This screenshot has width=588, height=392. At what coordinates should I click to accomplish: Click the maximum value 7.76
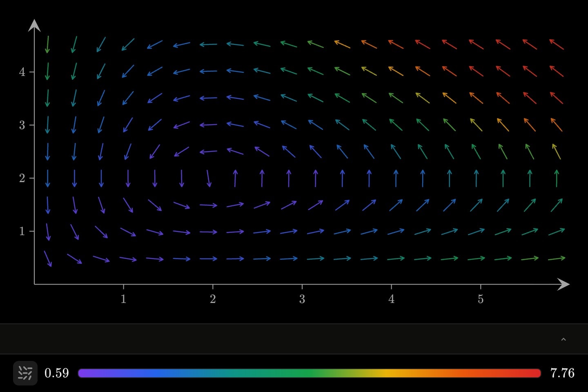(562, 373)
